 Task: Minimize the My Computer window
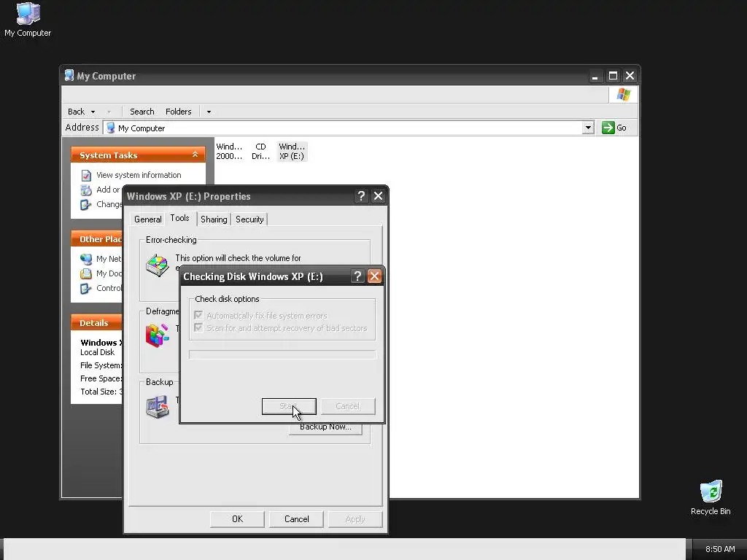(x=595, y=76)
